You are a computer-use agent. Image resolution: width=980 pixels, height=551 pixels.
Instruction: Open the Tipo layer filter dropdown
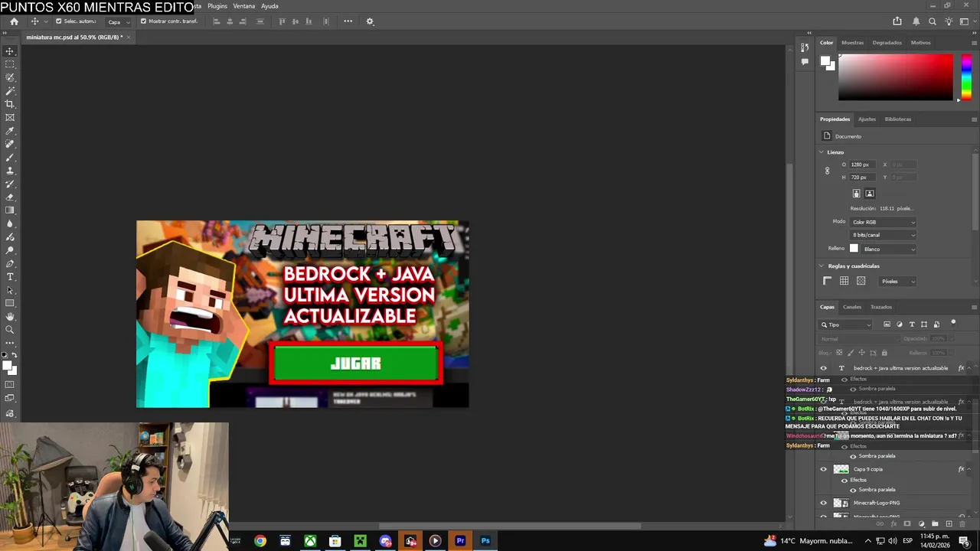click(846, 324)
